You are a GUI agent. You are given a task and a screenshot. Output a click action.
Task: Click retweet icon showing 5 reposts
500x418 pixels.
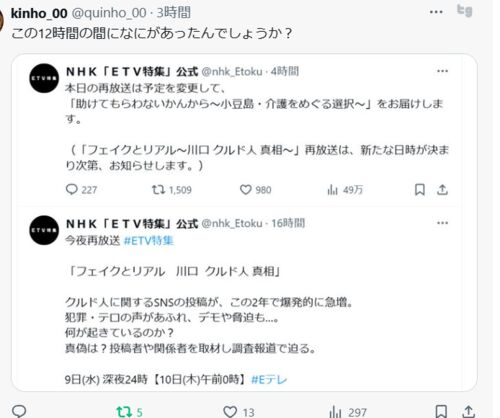click(x=124, y=412)
